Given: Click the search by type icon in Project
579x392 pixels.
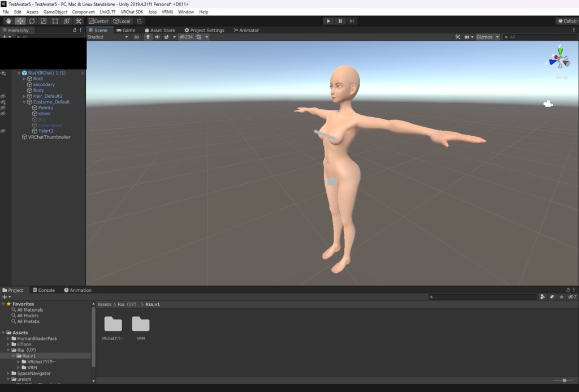Looking at the screenshot, I should [542, 296].
